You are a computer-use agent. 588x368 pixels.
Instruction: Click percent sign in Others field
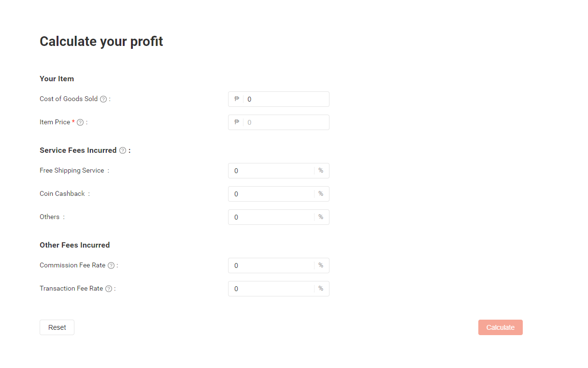321,217
